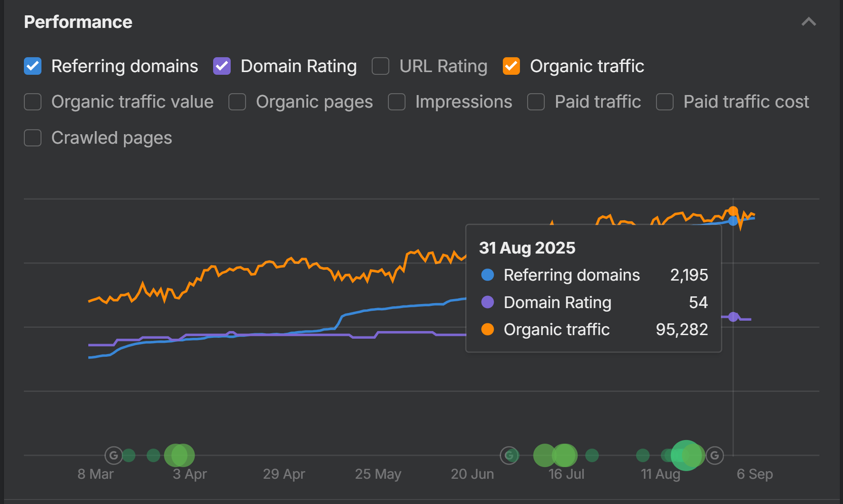Click the Google update marker before 16 Jul
This screenshot has width=843, height=504.
click(509, 455)
